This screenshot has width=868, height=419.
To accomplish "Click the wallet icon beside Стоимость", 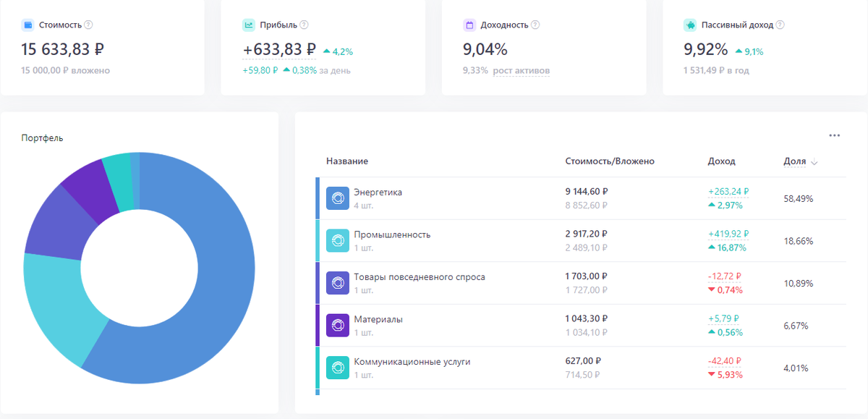I will click(27, 25).
